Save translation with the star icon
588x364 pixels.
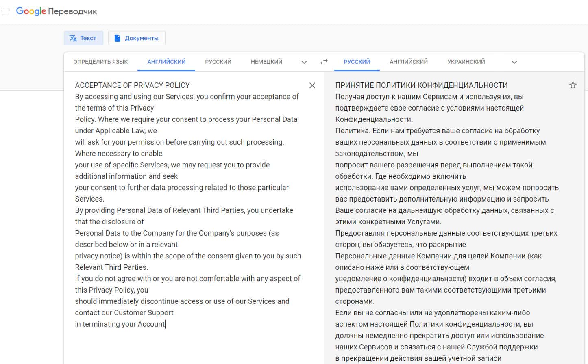(573, 85)
